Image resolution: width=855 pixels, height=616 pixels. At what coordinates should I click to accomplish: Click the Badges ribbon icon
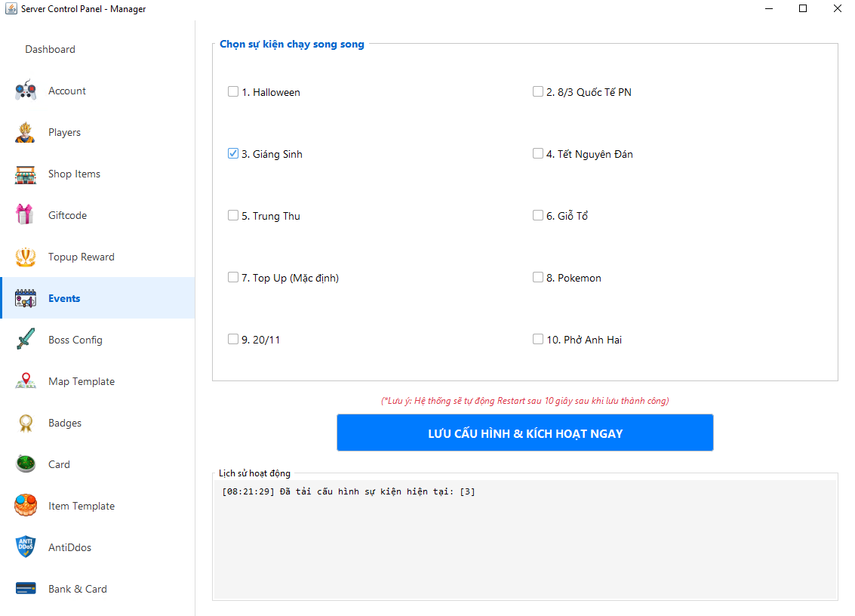click(26, 423)
